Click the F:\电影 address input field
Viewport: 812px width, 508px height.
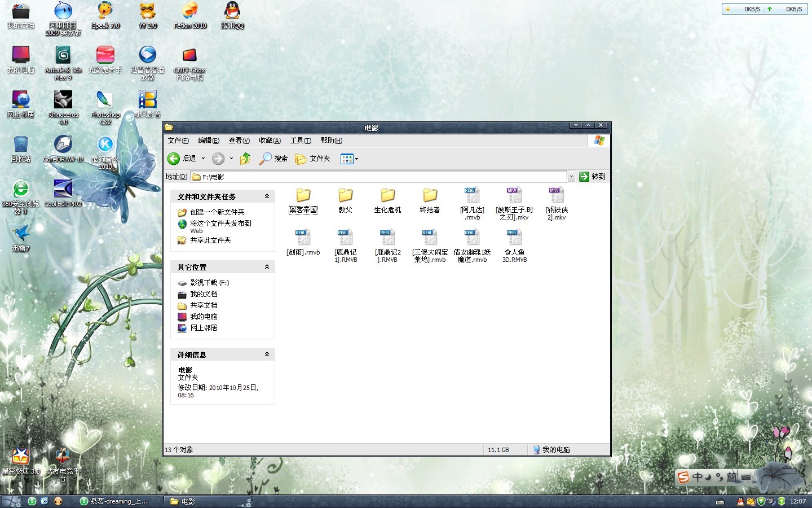tap(378, 177)
